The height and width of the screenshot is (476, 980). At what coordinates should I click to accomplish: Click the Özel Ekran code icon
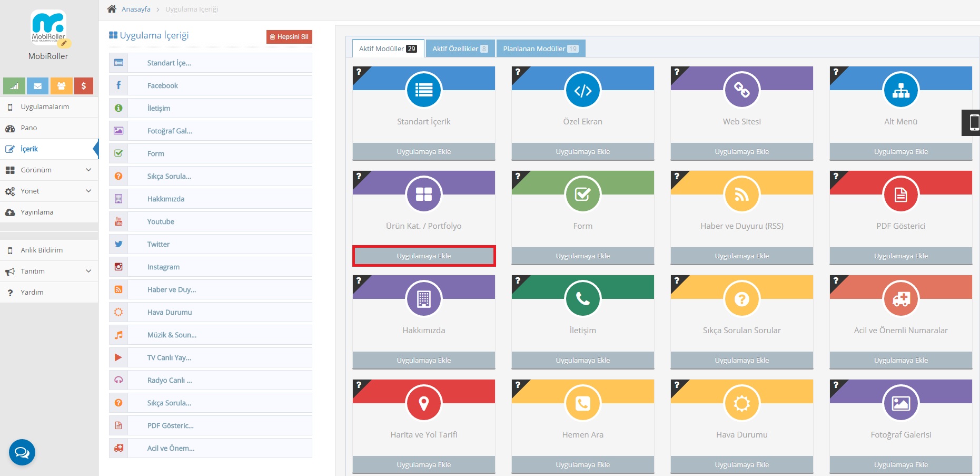click(582, 90)
